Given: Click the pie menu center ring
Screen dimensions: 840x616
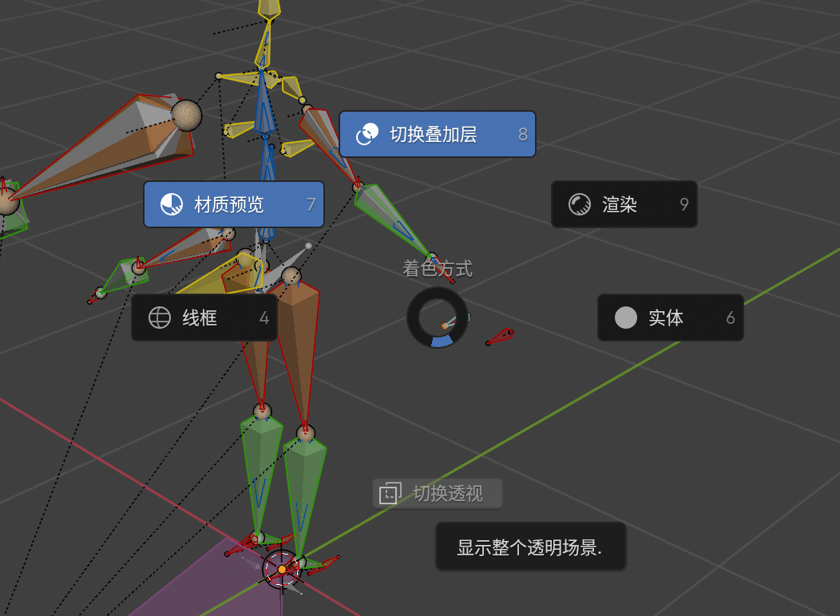Looking at the screenshot, I should tap(437, 318).
